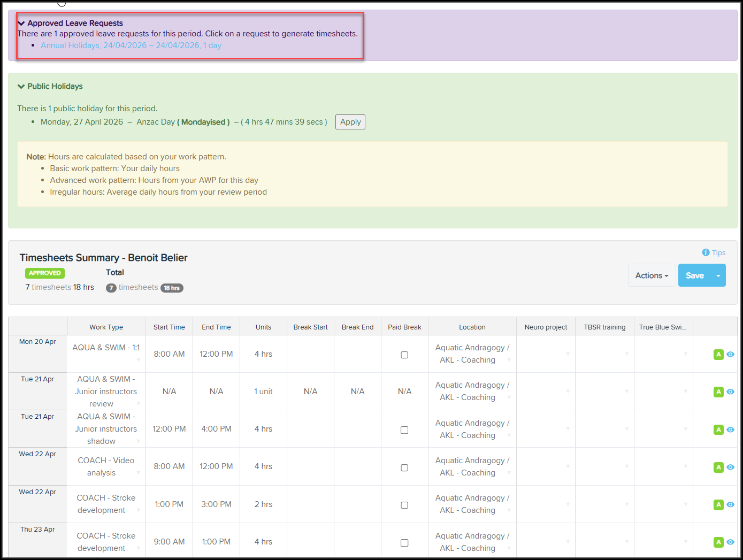Toggle Paid Break checkbox for Mon 20 Apr
The height and width of the screenshot is (560, 743).
[x=404, y=355]
